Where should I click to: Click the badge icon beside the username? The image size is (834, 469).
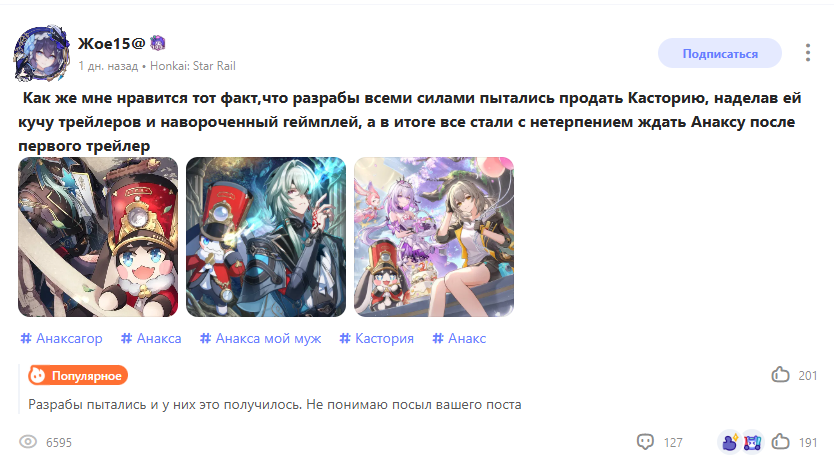pyautogui.click(x=157, y=43)
